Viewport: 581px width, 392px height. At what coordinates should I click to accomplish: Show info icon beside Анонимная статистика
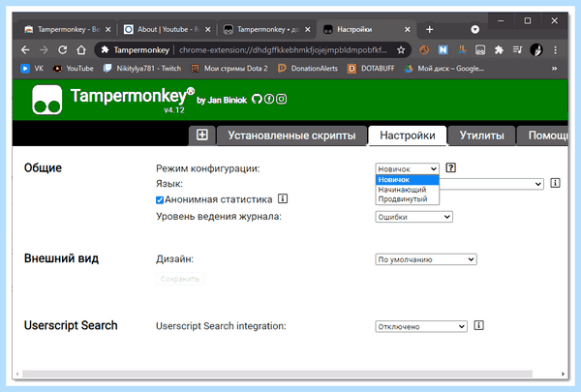click(283, 199)
